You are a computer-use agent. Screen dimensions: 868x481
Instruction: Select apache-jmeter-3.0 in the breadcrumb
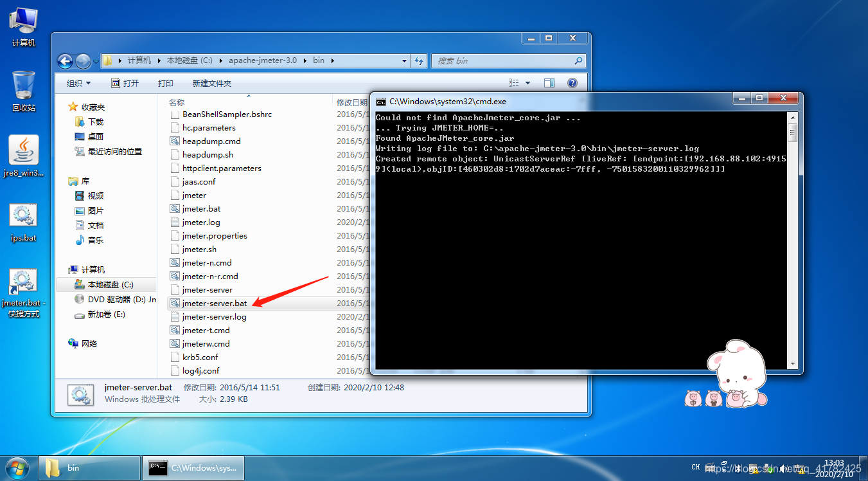tap(263, 60)
